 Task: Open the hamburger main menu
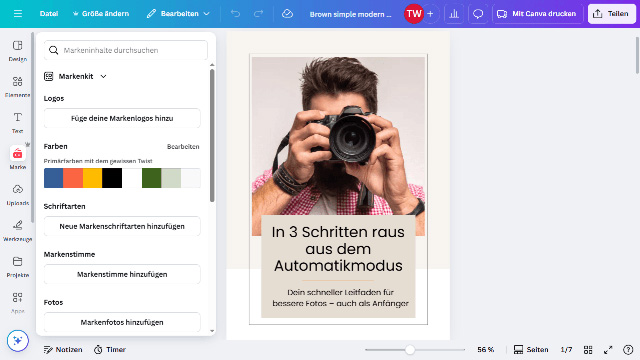(x=18, y=13)
